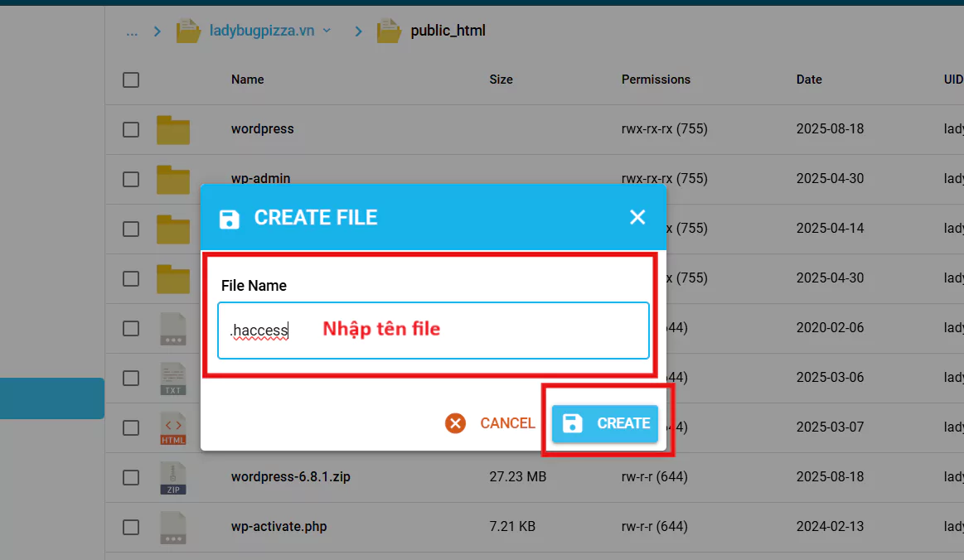Click the 7.21 KB size value
964x560 pixels.
point(512,527)
